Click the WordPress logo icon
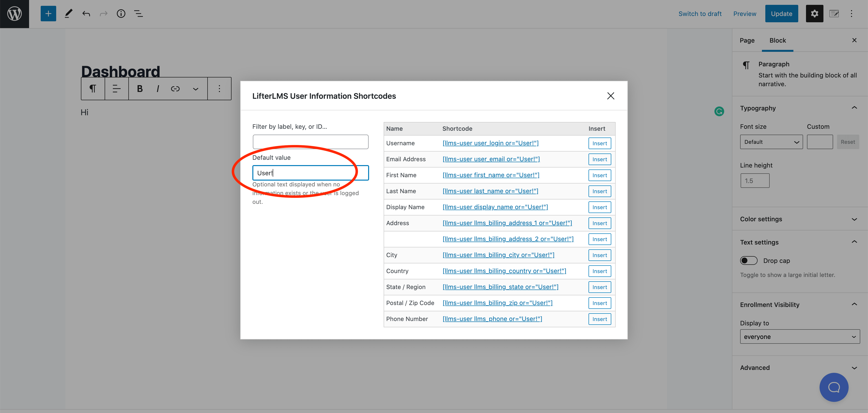Image resolution: width=868 pixels, height=413 pixels. 15,14
